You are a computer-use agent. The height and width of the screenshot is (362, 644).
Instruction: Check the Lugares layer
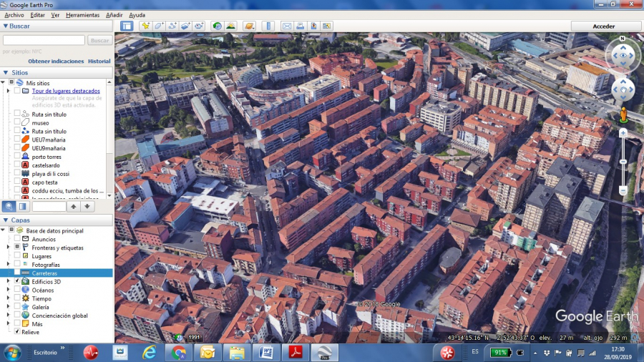[x=17, y=255]
